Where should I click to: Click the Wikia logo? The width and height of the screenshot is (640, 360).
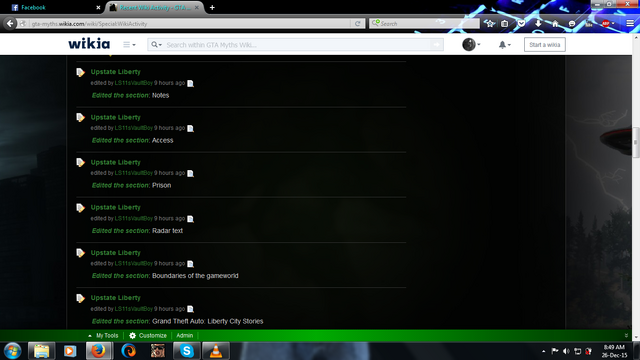pos(89,44)
